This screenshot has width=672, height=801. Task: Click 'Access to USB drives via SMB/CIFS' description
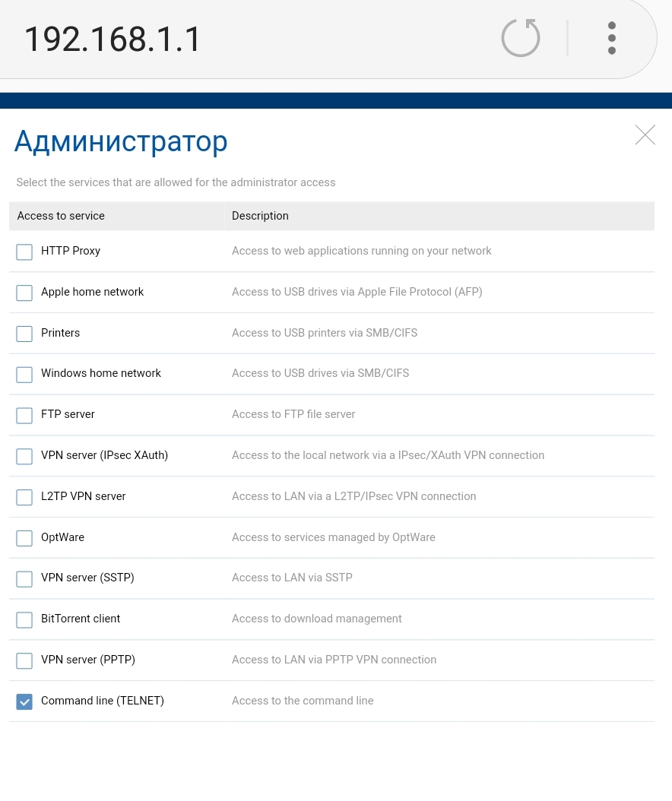[x=320, y=373]
